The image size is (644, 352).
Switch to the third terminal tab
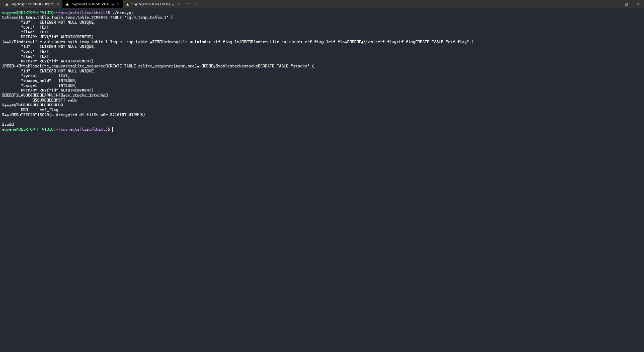[x=151, y=4]
